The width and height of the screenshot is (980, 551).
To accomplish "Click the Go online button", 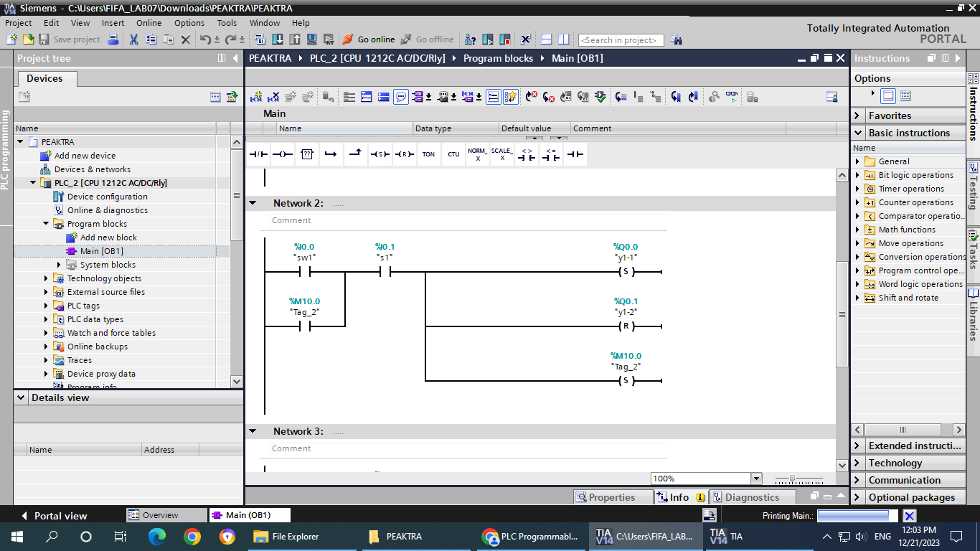I will pyautogui.click(x=369, y=39).
